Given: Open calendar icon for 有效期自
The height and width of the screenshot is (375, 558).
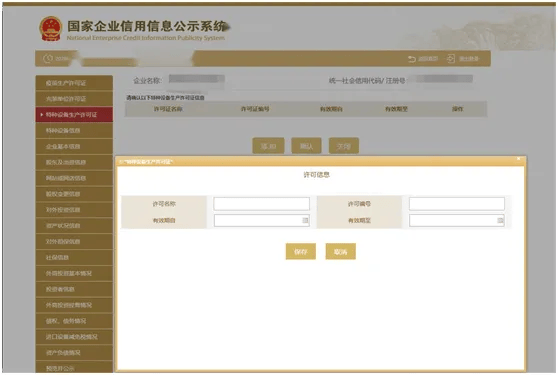Looking at the screenshot, I should click(x=305, y=221).
